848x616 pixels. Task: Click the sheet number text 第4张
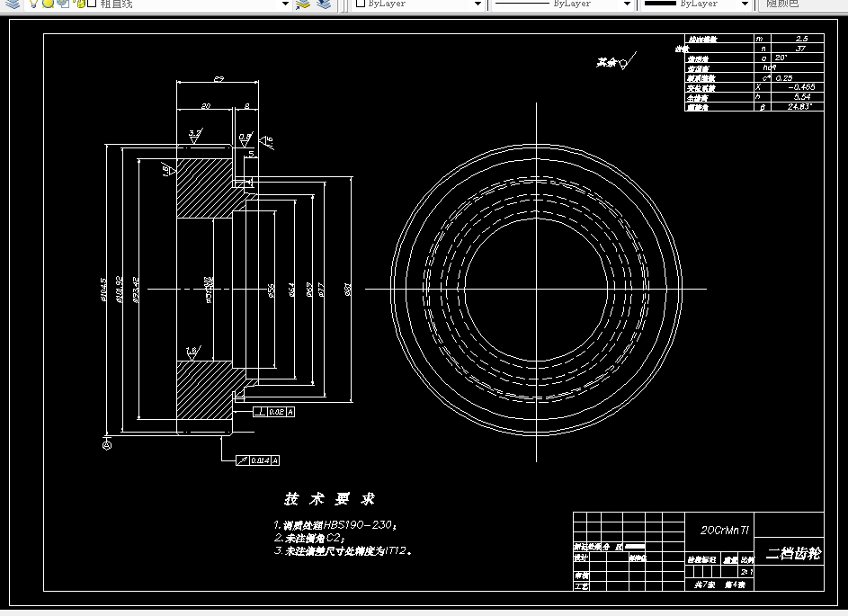coord(735,585)
